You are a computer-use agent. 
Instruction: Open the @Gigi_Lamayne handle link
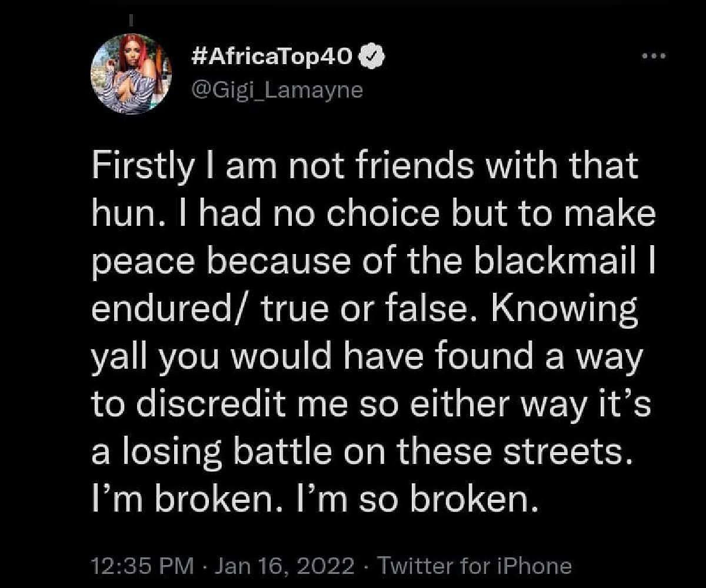[x=278, y=91]
